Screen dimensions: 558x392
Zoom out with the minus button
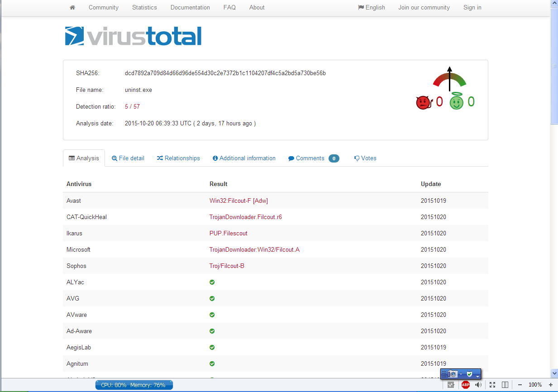pos(520,385)
